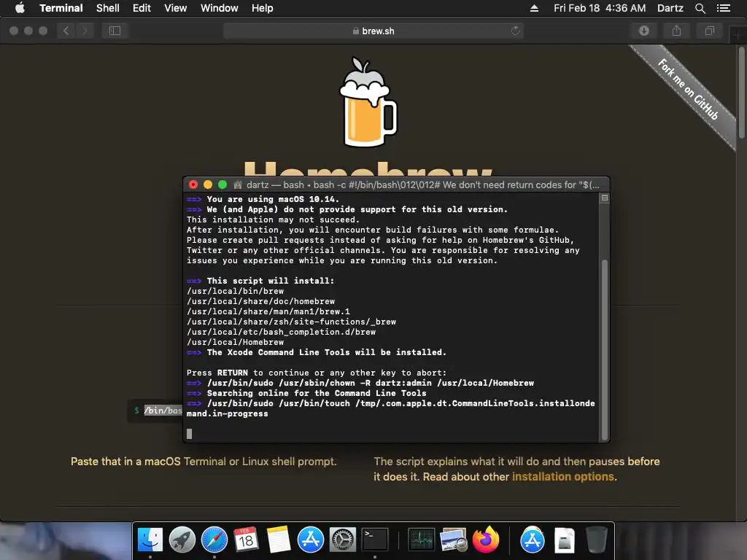Open the Terminal application menu
Screen dimensions: 747x560
(x=61, y=8)
